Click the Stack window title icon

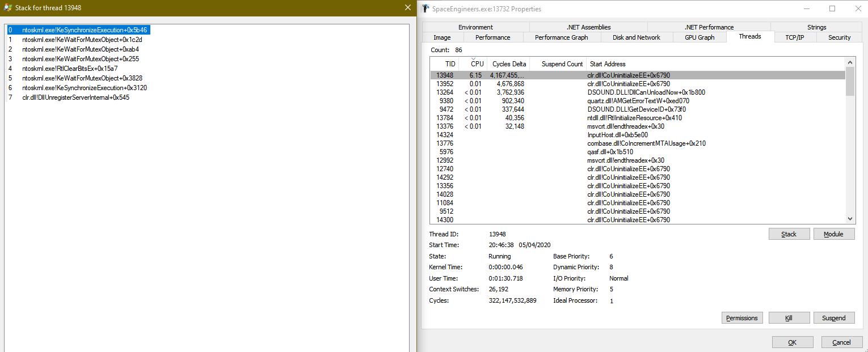point(7,8)
